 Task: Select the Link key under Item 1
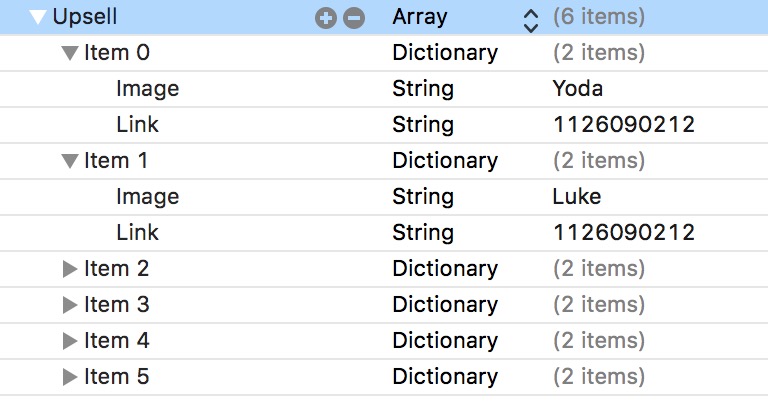tap(137, 233)
